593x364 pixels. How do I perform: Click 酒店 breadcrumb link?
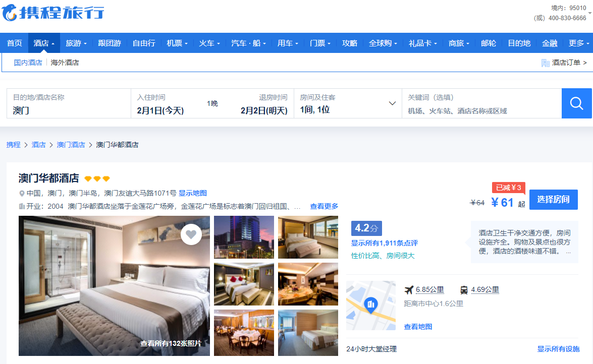tap(38, 145)
